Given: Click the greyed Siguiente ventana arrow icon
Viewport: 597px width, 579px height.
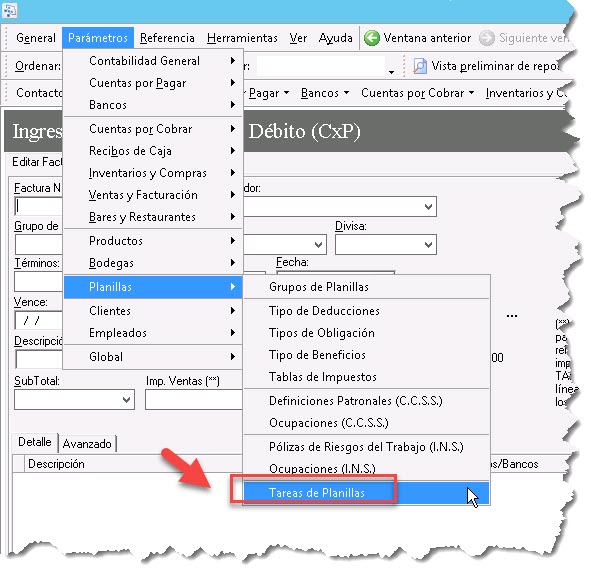Looking at the screenshot, I should coord(487,38).
